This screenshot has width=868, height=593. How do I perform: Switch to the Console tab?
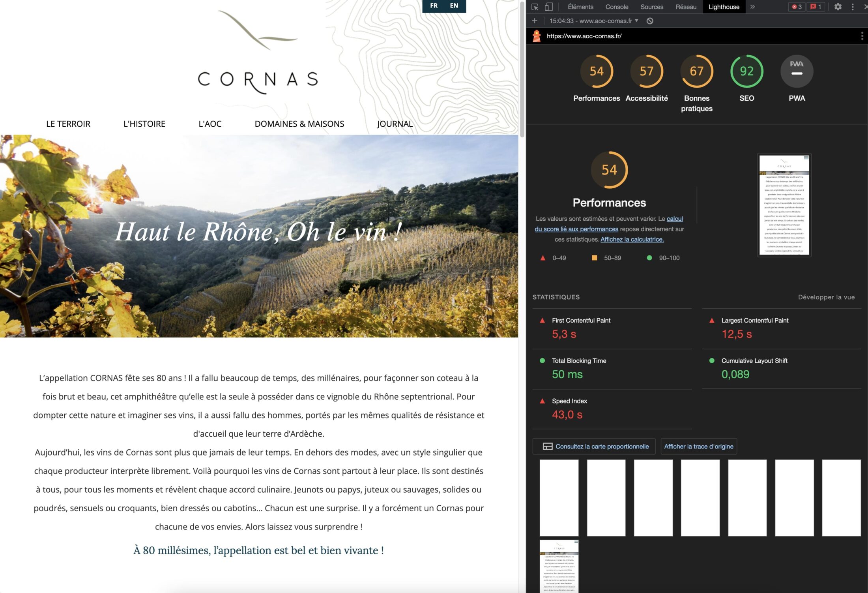point(617,7)
